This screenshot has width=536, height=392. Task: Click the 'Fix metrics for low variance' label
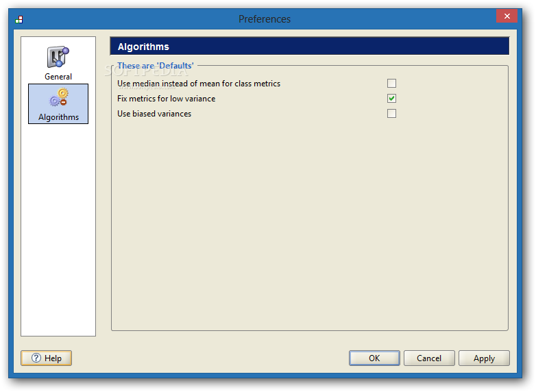(166, 99)
